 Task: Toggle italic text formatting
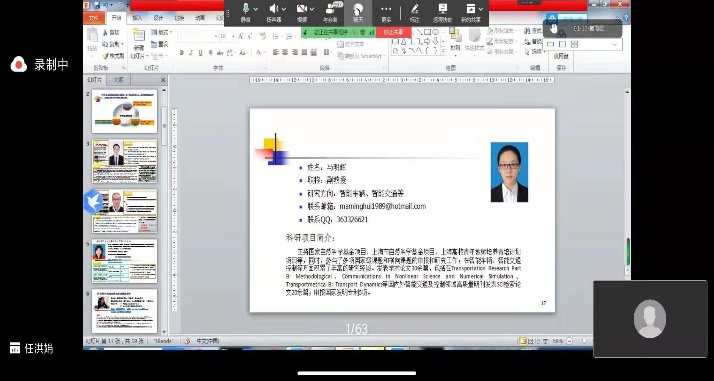(191, 53)
